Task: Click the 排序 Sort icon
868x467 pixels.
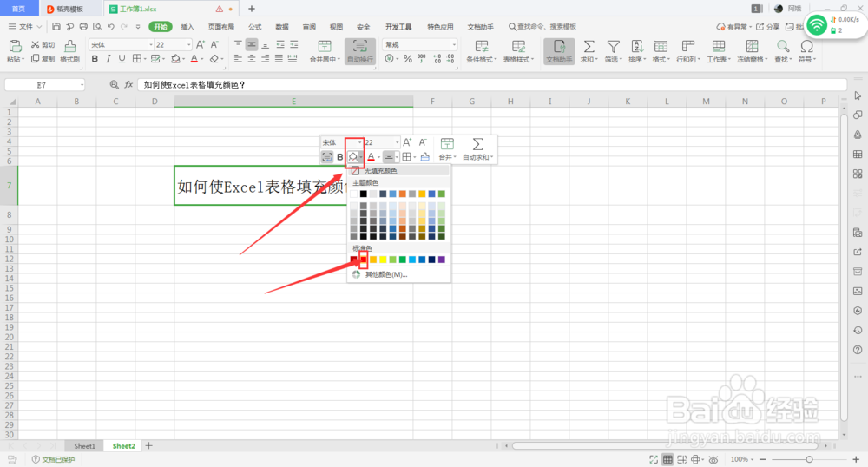Action: pyautogui.click(x=637, y=47)
